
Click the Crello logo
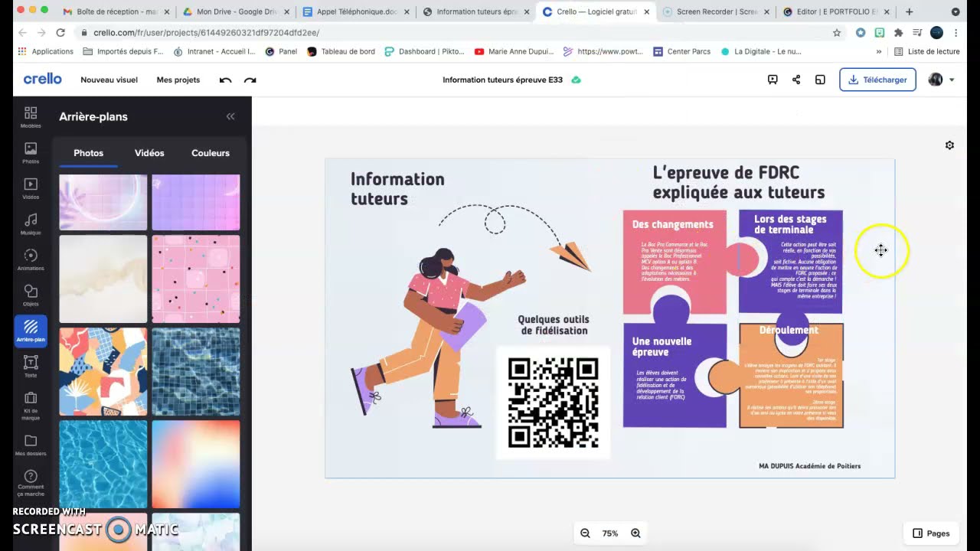click(x=42, y=80)
